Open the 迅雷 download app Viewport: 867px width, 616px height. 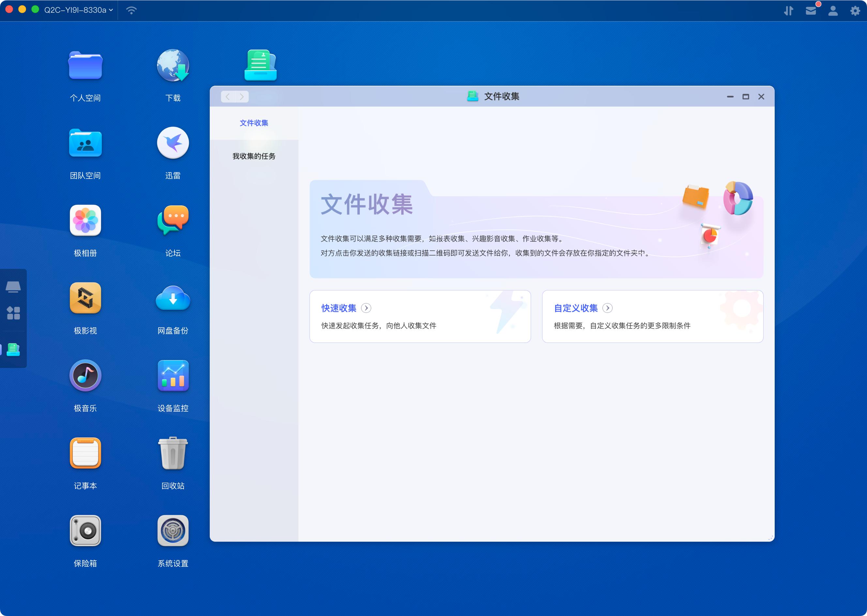click(173, 143)
